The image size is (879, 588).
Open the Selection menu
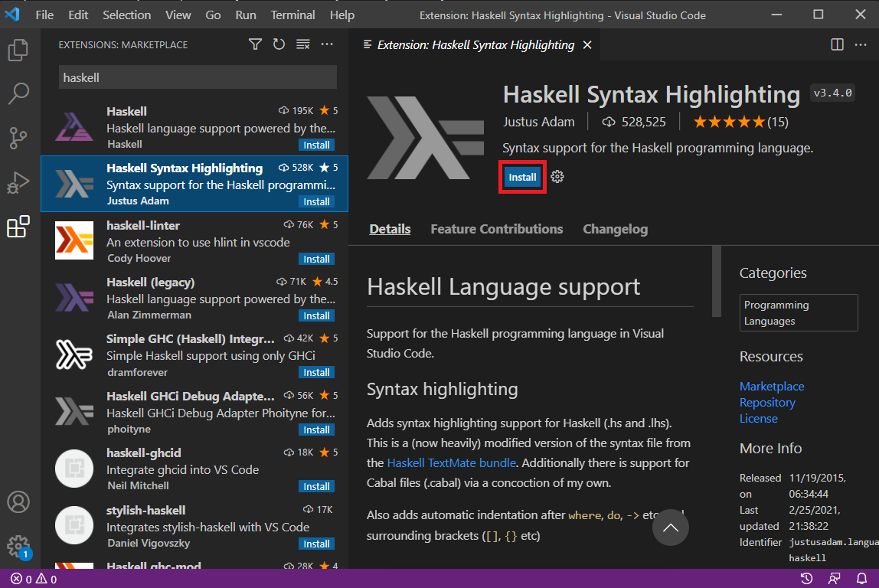coord(126,15)
